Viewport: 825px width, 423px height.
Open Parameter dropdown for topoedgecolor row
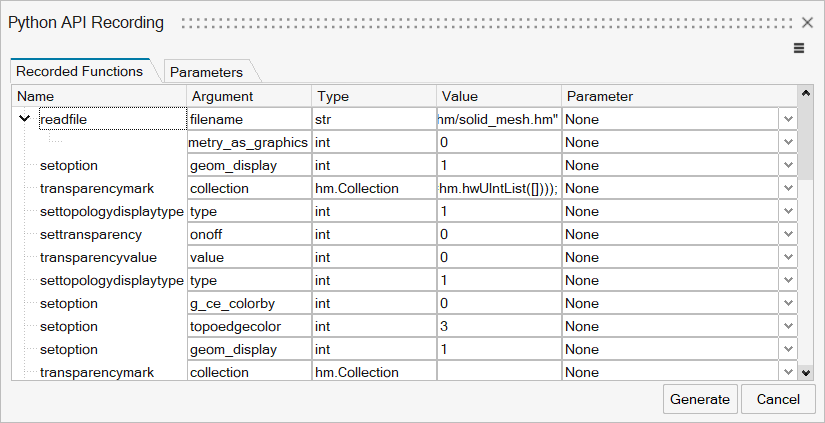(788, 326)
